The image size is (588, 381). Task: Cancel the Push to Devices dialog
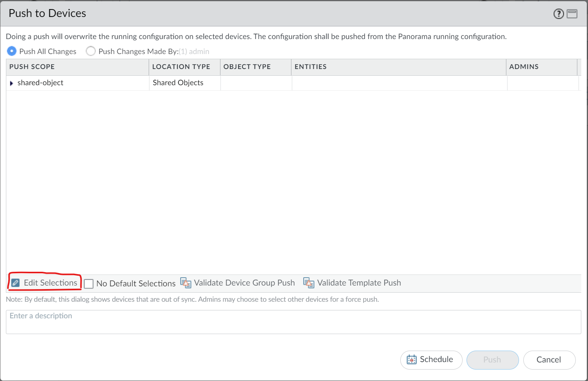pyautogui.click(x=549, y=360)
